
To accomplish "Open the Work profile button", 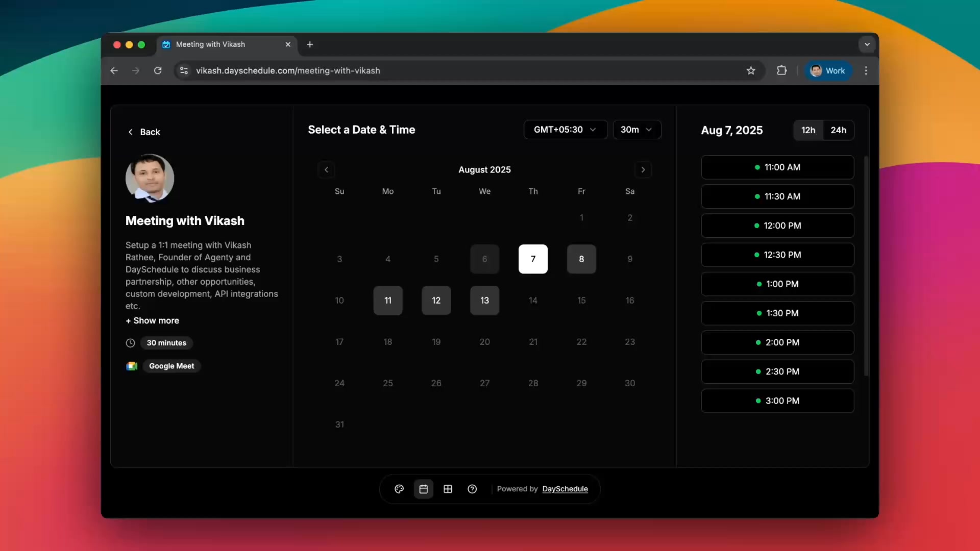I will (x=828, y=70).
